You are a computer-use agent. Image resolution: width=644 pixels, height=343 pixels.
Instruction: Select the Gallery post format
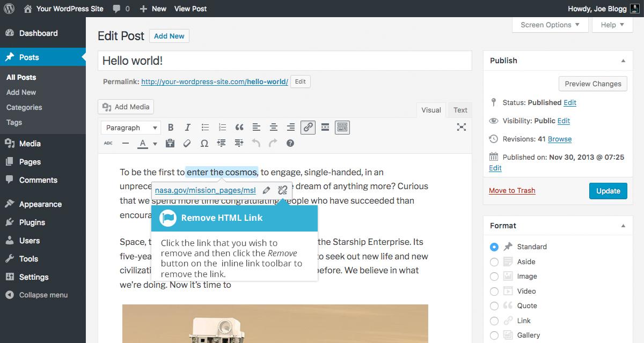click(494, 335)
